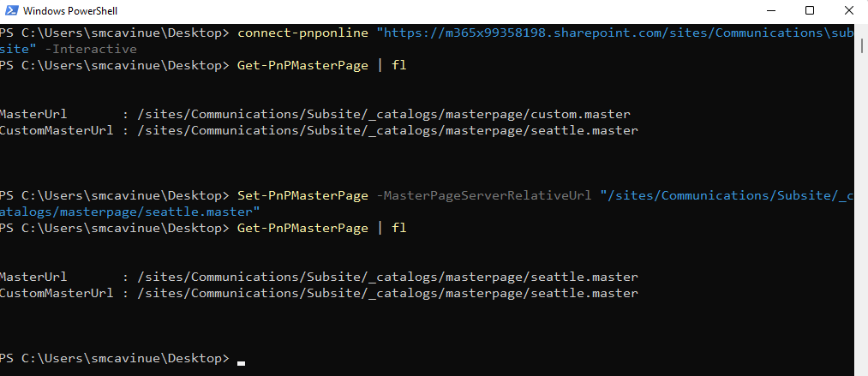The width and height of the screenshot is (868, 376).
Task: Minimize the PowerShell window
Action: tap(769, 11)
